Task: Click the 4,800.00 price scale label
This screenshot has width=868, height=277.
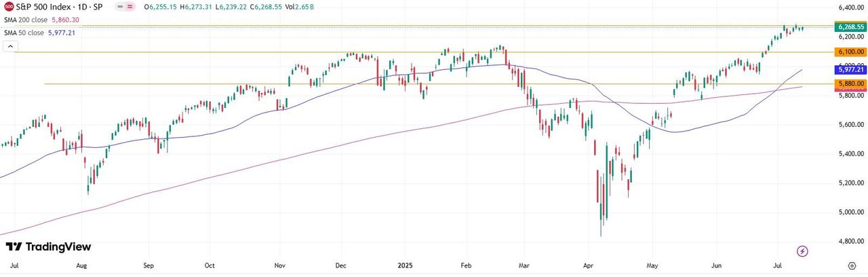Action: click(x=850, y=241)
